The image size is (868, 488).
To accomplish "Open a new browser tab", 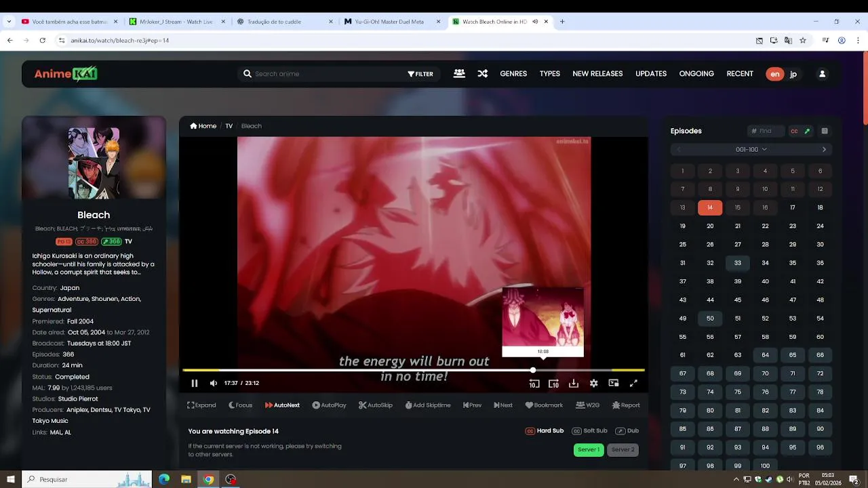I will coord(562,22).
